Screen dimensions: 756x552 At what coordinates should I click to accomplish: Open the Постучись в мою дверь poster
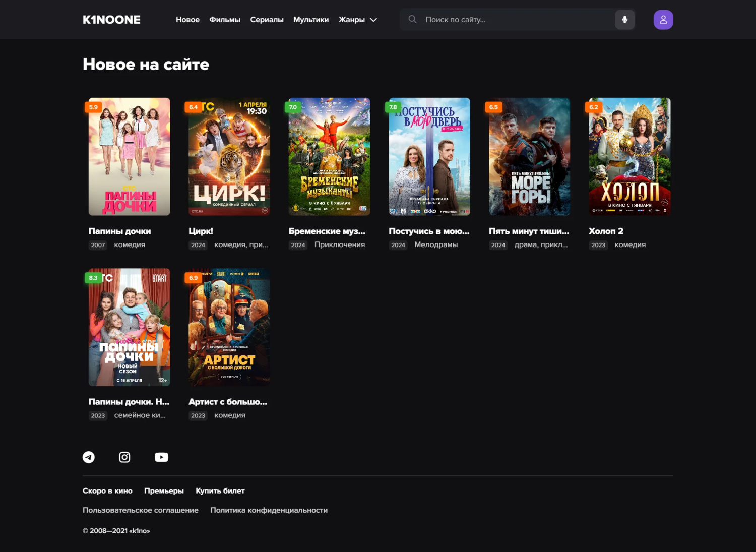tap(429, 157)
